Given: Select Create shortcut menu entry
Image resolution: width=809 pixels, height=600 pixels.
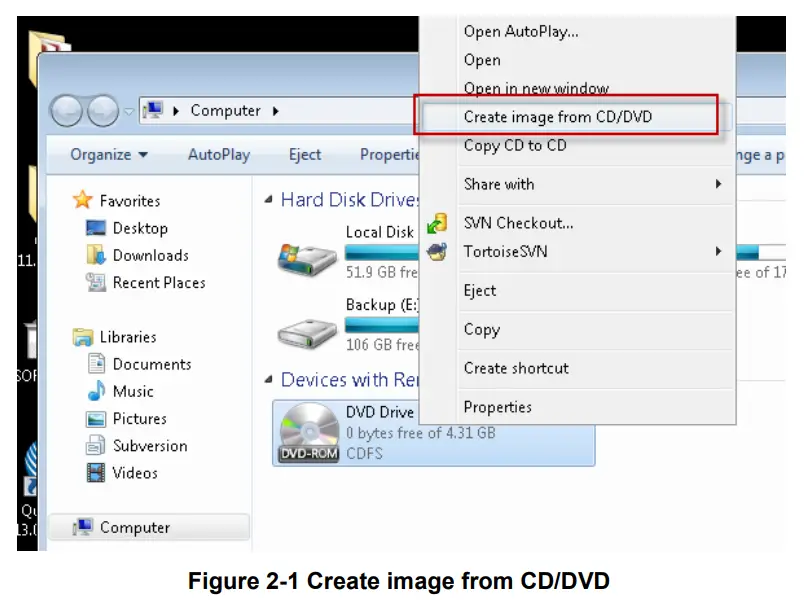Looking at the screenshot, I should pyautogui.click(x=516, y=368).
